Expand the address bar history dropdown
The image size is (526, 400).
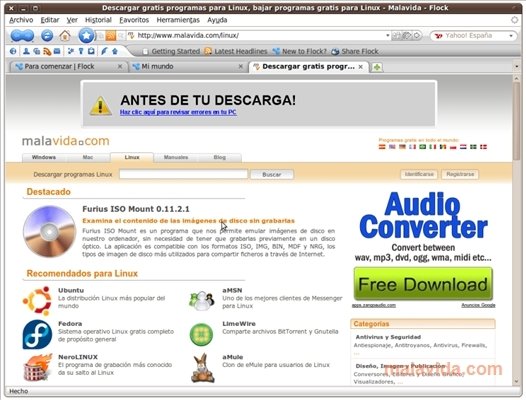tap(388, 35)
